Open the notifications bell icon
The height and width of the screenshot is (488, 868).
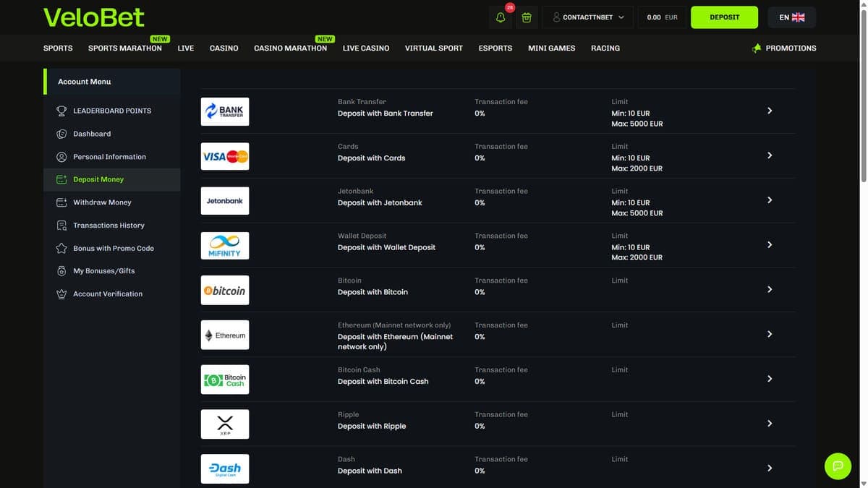click(x=500, y=17)
